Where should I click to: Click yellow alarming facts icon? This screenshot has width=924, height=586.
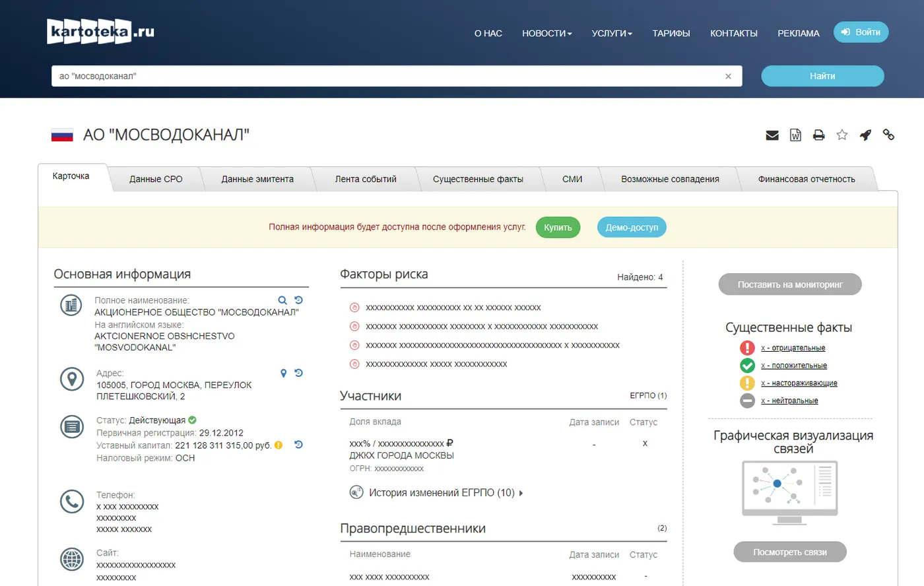[x=747, y=383]
